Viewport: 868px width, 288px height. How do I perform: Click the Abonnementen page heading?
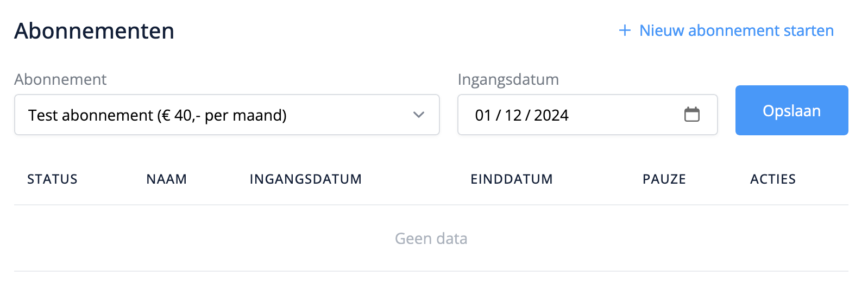click(x=94, y=31)
